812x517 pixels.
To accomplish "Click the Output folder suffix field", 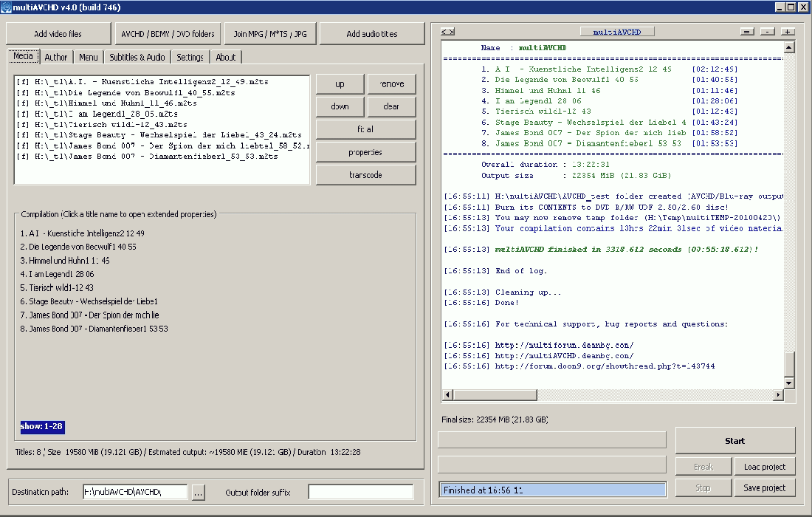I will point(360,492).
